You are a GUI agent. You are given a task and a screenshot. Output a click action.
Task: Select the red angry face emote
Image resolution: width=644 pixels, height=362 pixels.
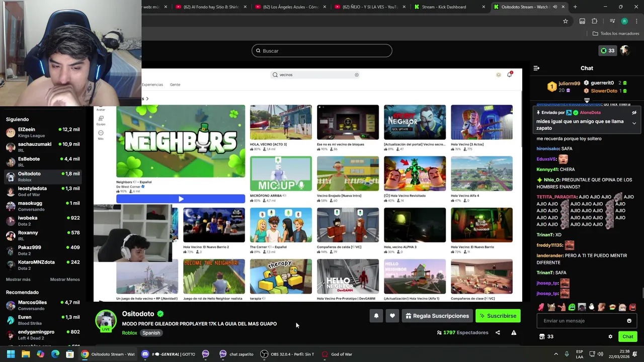pyautogui.click(x=632, y=307)
